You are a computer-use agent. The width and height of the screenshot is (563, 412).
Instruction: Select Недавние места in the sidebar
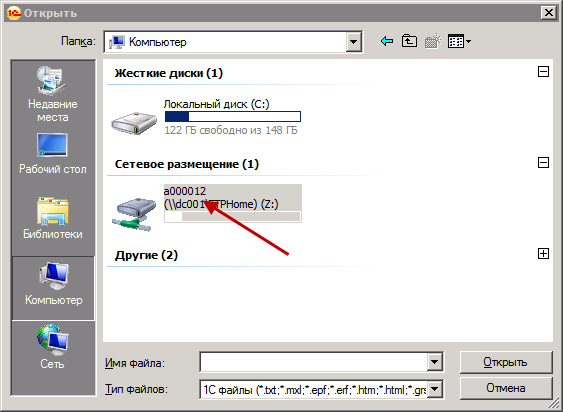tap(52, 94)
